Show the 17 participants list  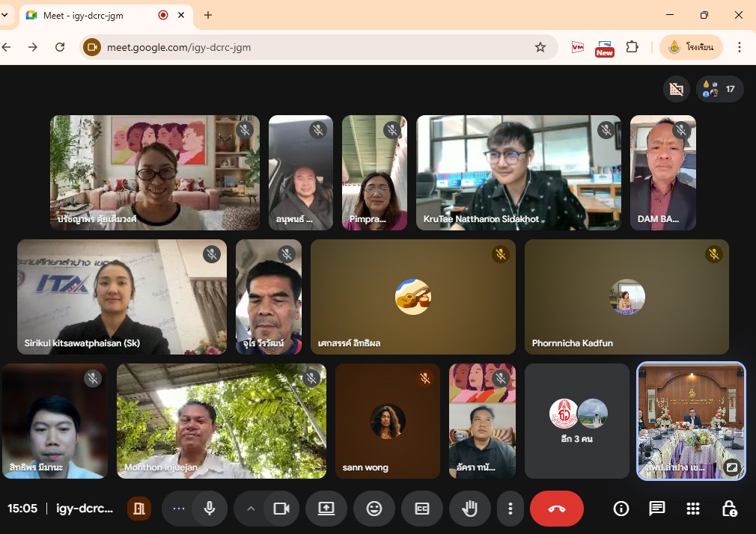pos(719,89)
